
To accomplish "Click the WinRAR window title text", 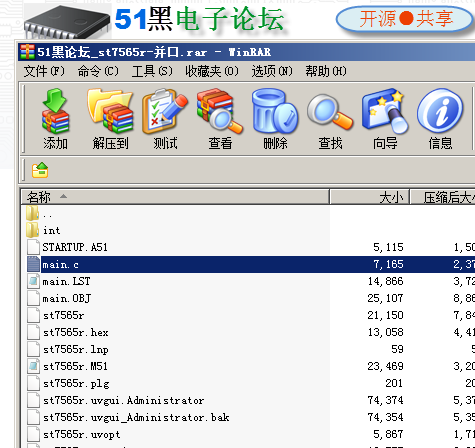I will tap(154, 52).
